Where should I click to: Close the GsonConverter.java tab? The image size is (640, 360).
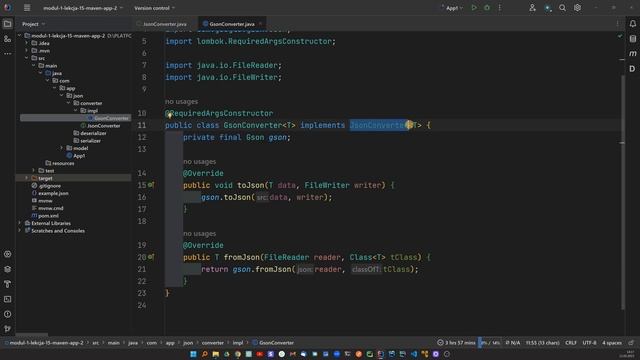(260, 24)
